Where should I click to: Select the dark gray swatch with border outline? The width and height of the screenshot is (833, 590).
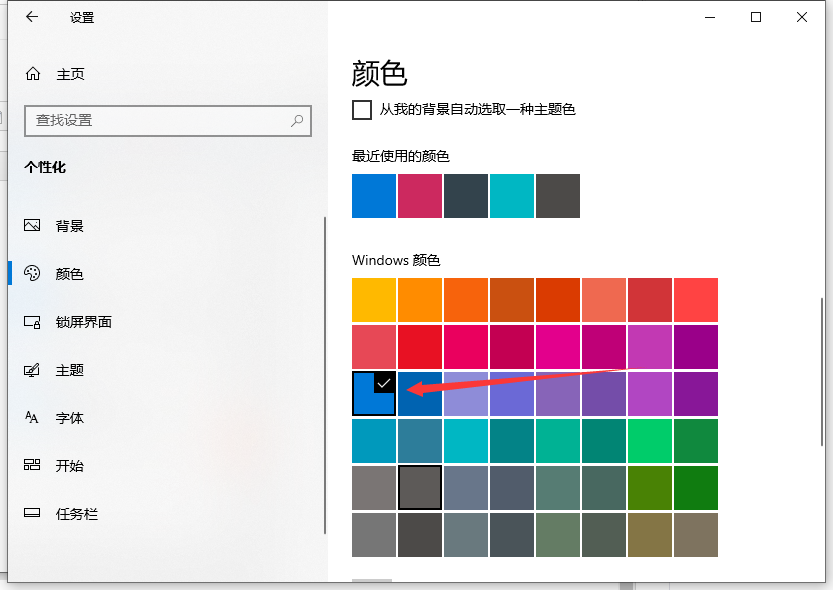[420, 488]
